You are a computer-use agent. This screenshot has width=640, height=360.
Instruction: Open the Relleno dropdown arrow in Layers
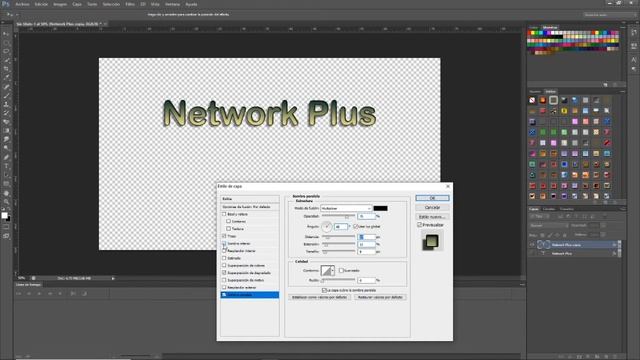(603, 235)
